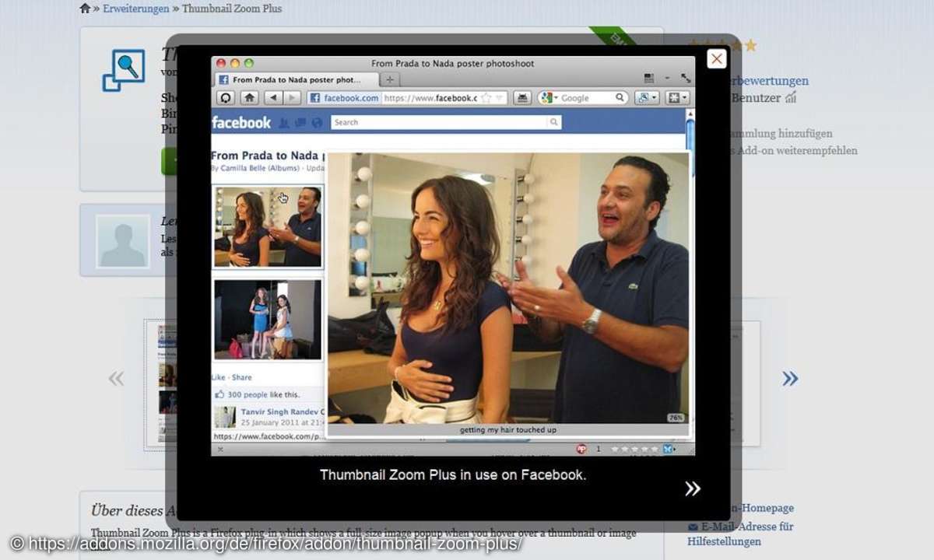Open a new tab with plus button
The image size is (934, 560).
(x=390, y=79)
